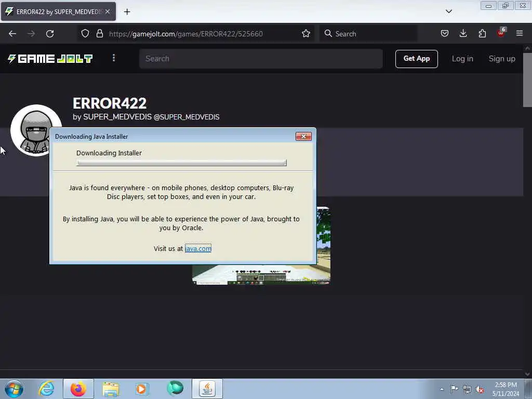Click the site security padlock icon
Image resolution: width=532 pixels, height=399 pixels.
[100, 34]
